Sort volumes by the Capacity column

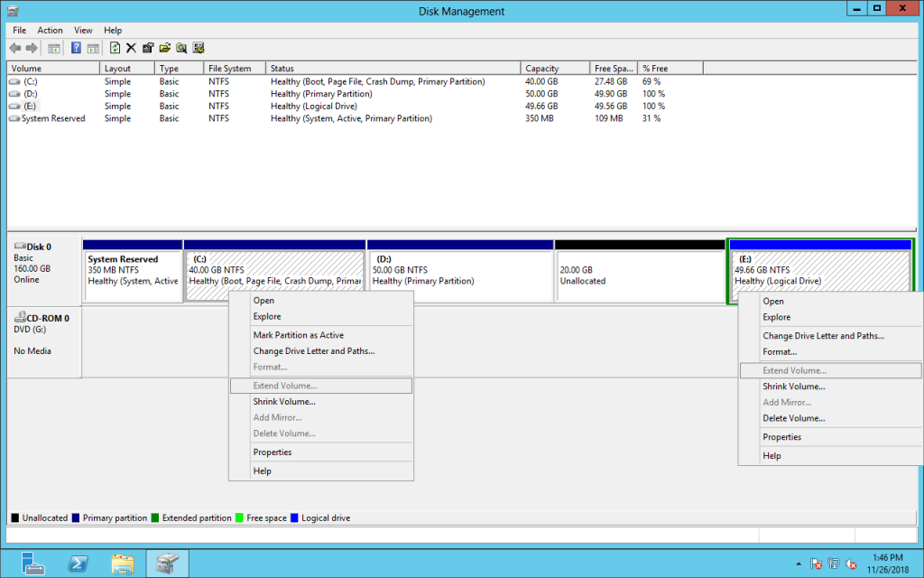click(553, 67)
